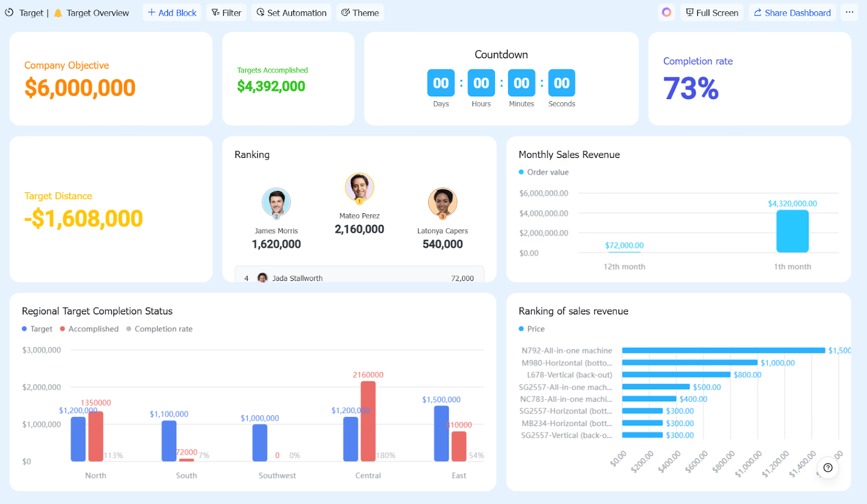This screenshot has height=504, width=867.
Task: Click the Add Block button
Action: coord(172,12)
